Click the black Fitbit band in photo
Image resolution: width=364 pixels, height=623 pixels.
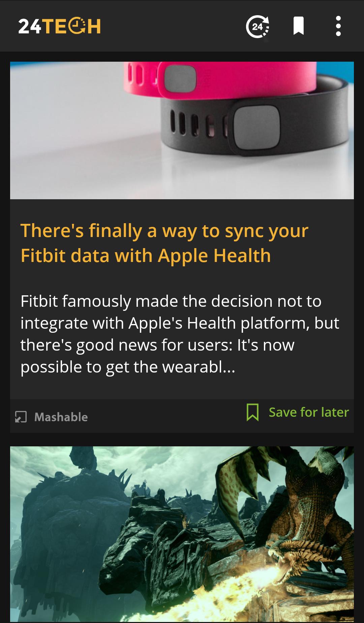coord(254,125)
